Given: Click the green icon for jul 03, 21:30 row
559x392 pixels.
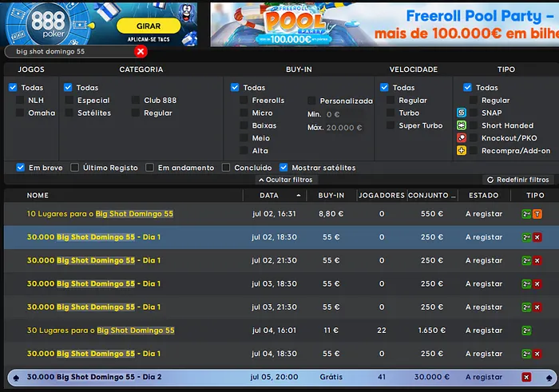Looking at the screenshot, I should 526,307.
